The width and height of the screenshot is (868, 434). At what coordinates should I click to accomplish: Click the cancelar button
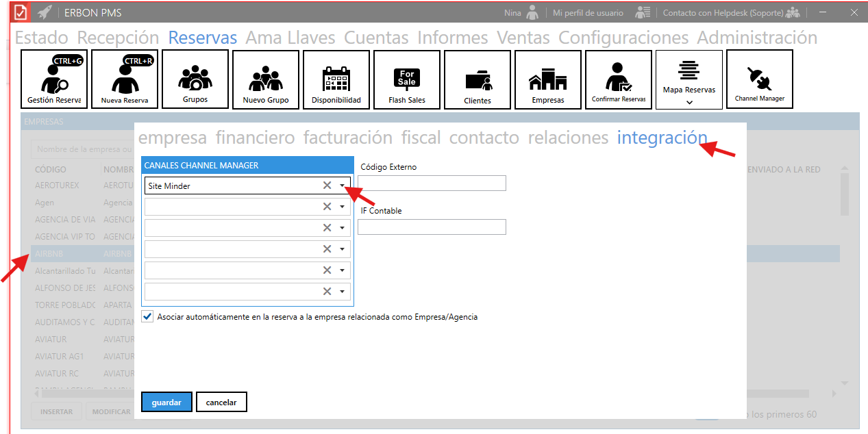coord(221,403)
